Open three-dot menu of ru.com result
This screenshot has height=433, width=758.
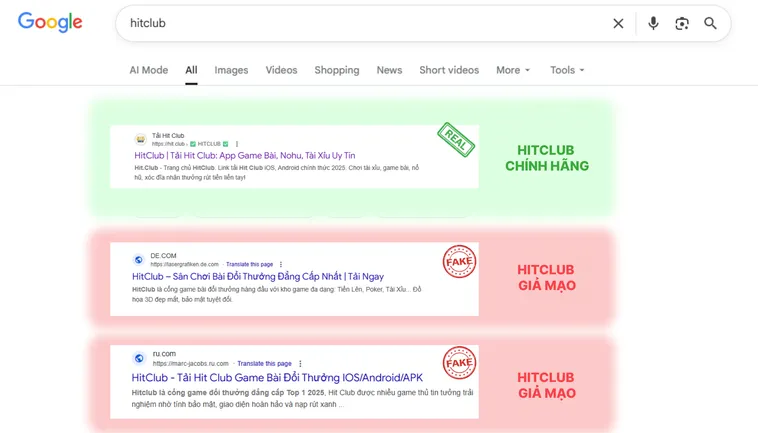tap(300, 363)
